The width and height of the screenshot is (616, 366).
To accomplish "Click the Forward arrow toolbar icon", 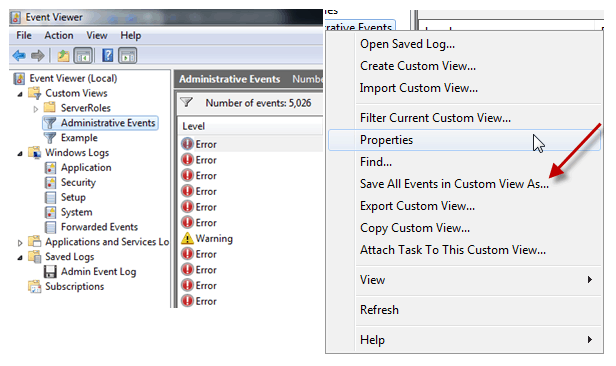I will (x=38, y=56).
